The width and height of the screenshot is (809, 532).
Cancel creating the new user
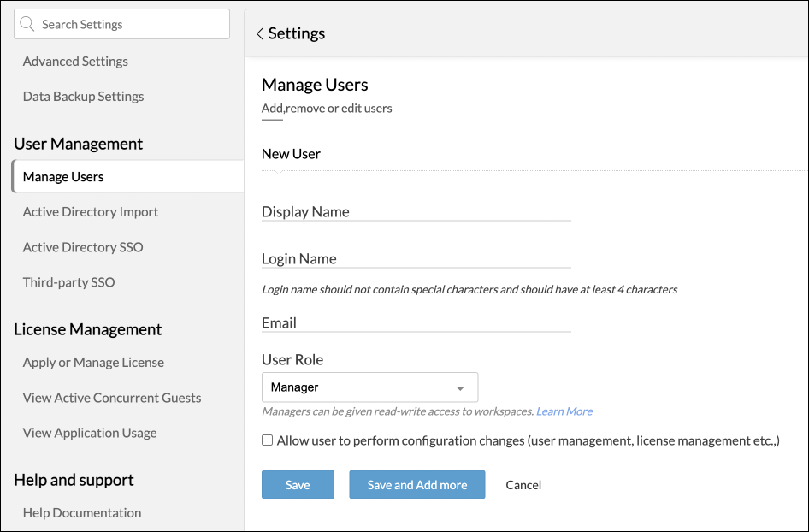[x=523, y=485]
